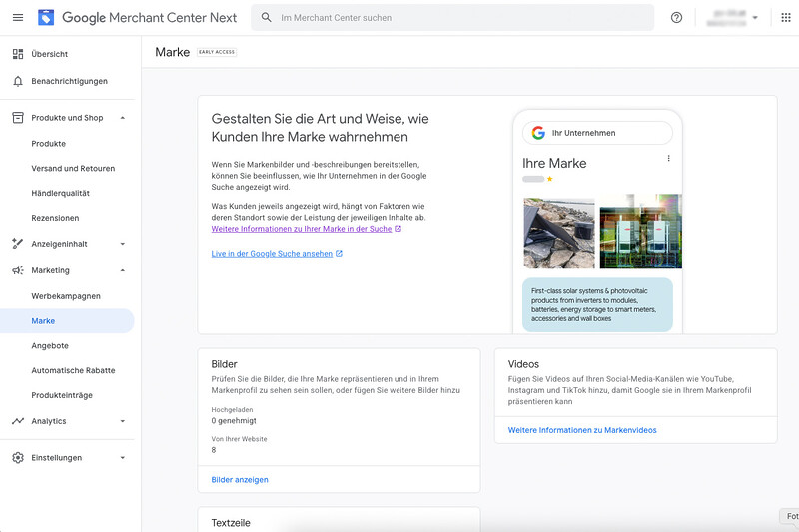Click the Benachrichtigungen bell icon
This screenshot has width=799, height=532.
[x=18, y=82]
